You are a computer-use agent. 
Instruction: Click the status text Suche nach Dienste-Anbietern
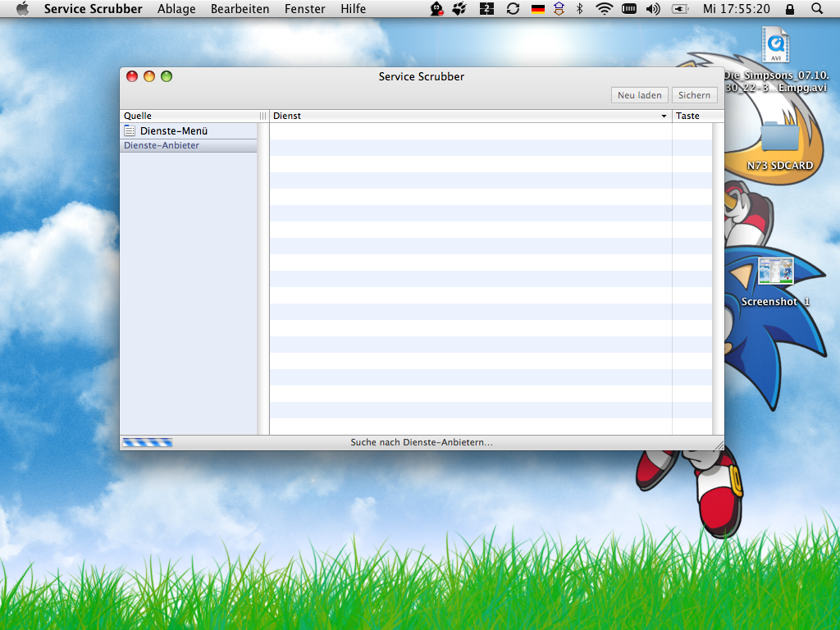pos(422,442)
